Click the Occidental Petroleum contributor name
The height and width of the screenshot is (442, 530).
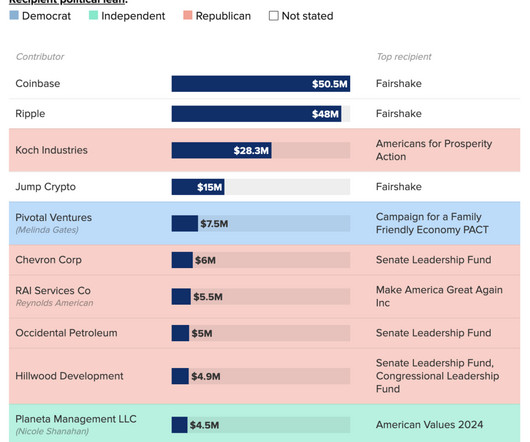(66, 333)
